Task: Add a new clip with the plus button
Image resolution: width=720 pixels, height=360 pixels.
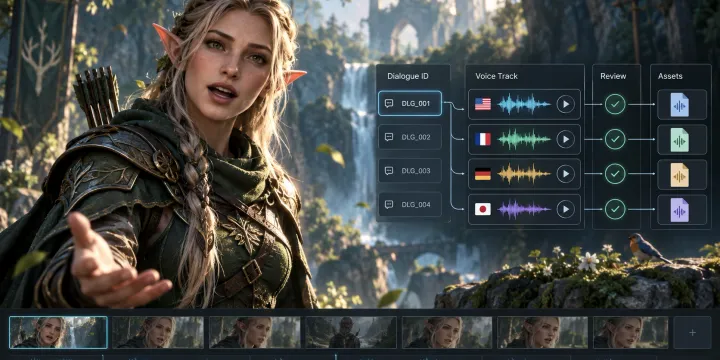Action: [692, 332]
